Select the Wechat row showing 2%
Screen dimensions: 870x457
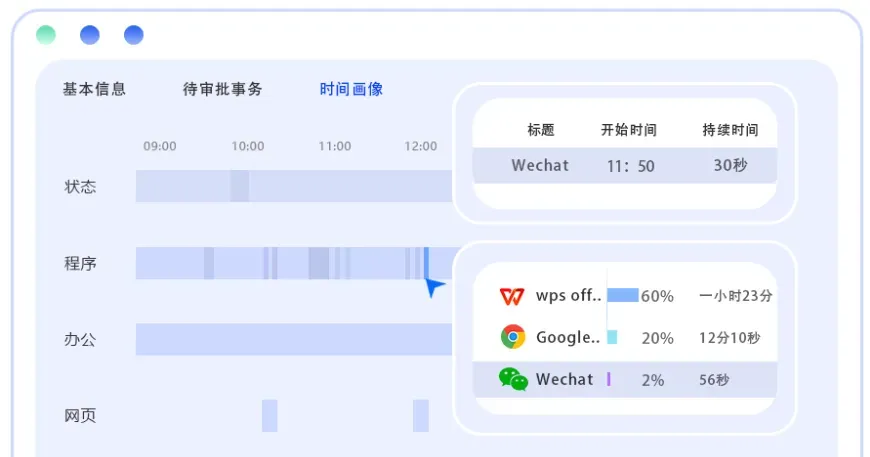click(624, 379)
